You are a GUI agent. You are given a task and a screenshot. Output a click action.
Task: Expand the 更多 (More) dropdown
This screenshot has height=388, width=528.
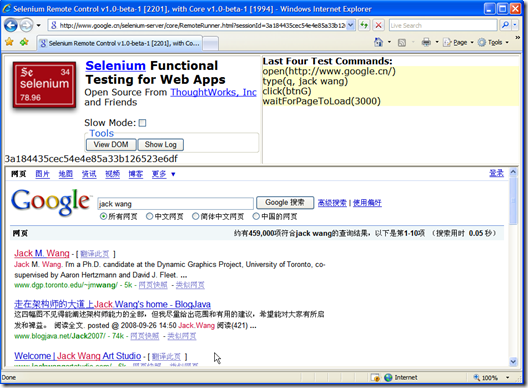(x=163, y=174)
